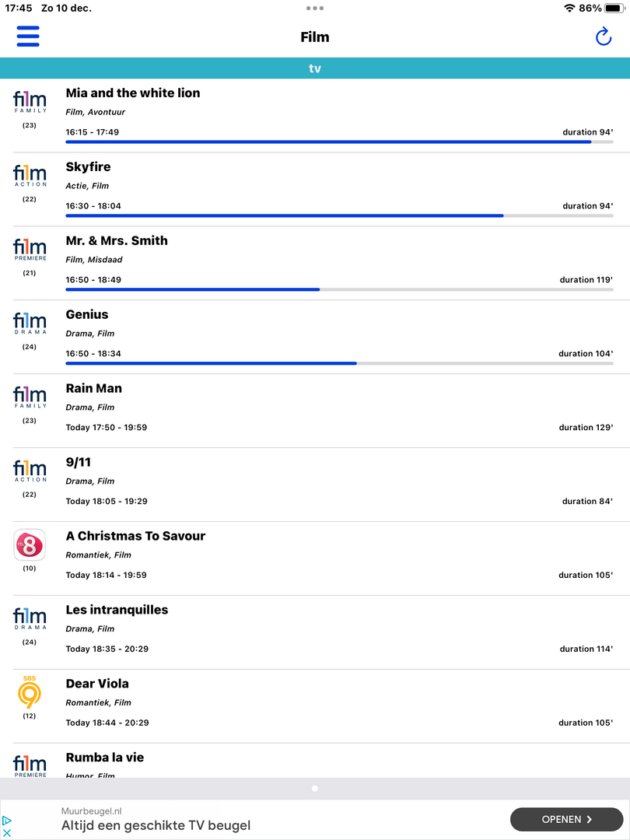Tap the Film Drama logo beside Genius
Screen dimensions: 630x840
[x=30, y=324]
